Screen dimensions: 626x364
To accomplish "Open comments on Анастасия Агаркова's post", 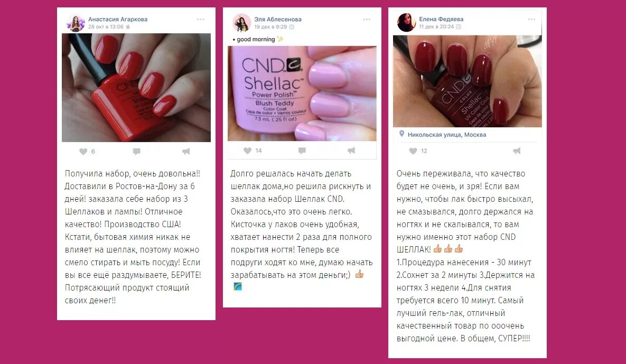I will [136, 151].
